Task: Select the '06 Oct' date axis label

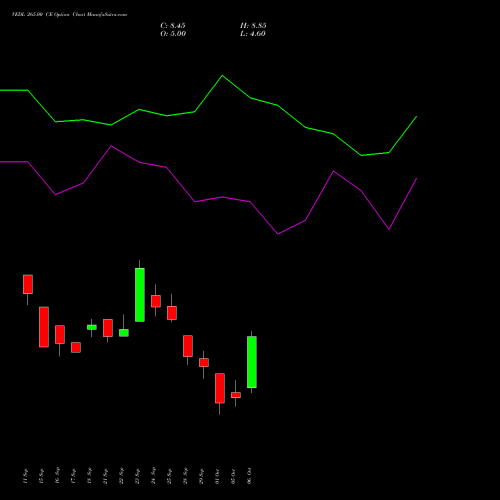Action: (x=249, y=476)
